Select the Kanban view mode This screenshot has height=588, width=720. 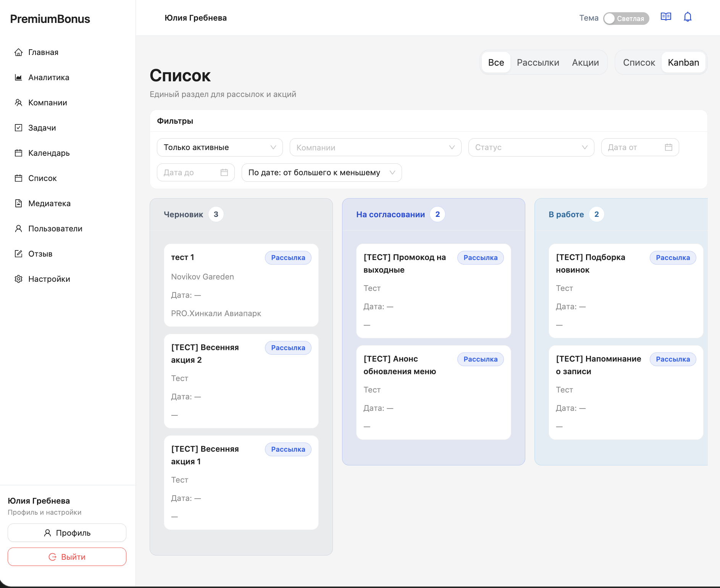pos(683,63)
